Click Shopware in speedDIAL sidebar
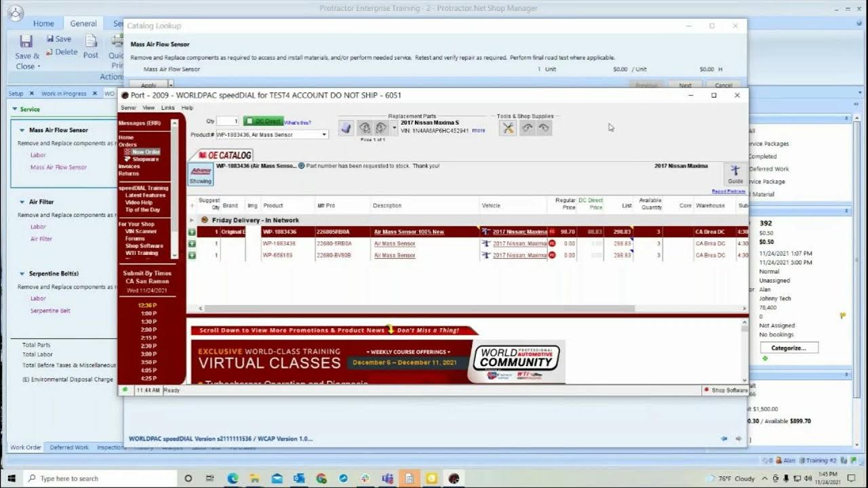Image resolution: width=868 pixels, height=488 pixels. (146, 159)
